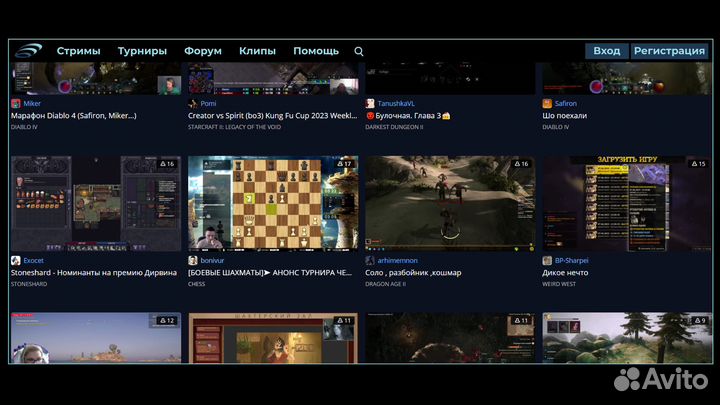Click Exocet's avatar icon

click(16, 260)
